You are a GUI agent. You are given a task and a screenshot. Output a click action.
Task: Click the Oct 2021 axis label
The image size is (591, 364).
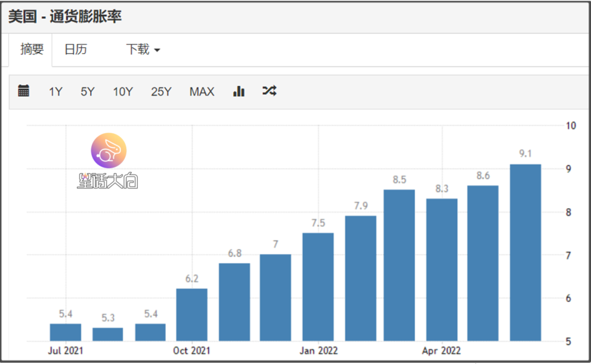pyautogui.click(x=192, y=351)
